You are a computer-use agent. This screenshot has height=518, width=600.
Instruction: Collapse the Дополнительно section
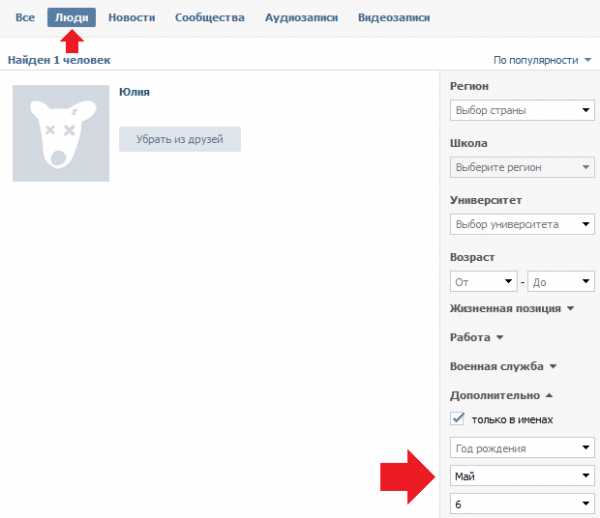pyautogui.click(x=501, y=395)
